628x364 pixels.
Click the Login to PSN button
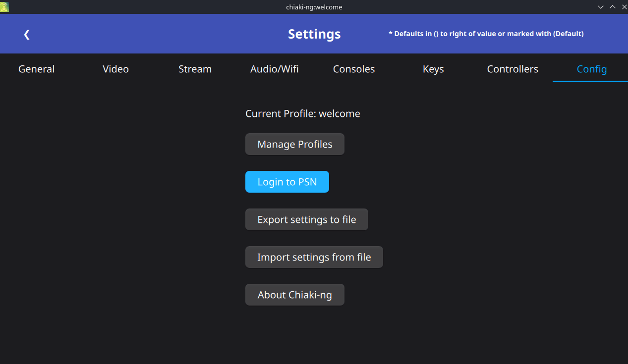[x=287, y=182]
